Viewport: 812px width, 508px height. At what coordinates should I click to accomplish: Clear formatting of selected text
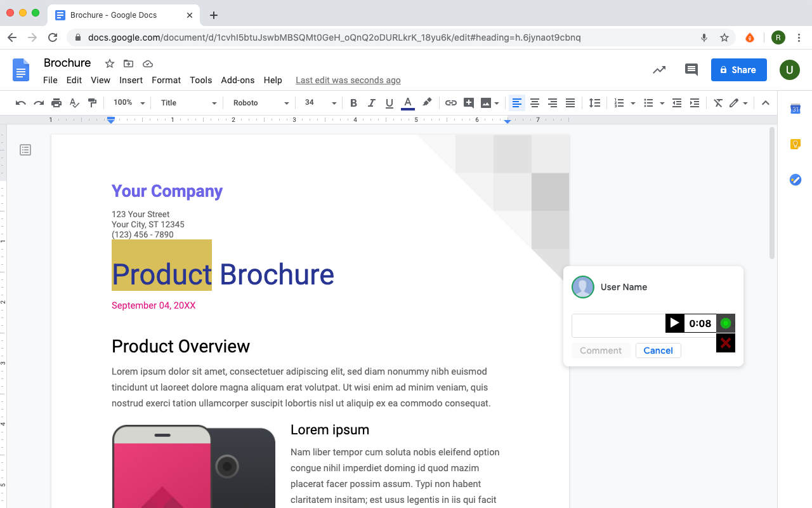click(718, 103)
